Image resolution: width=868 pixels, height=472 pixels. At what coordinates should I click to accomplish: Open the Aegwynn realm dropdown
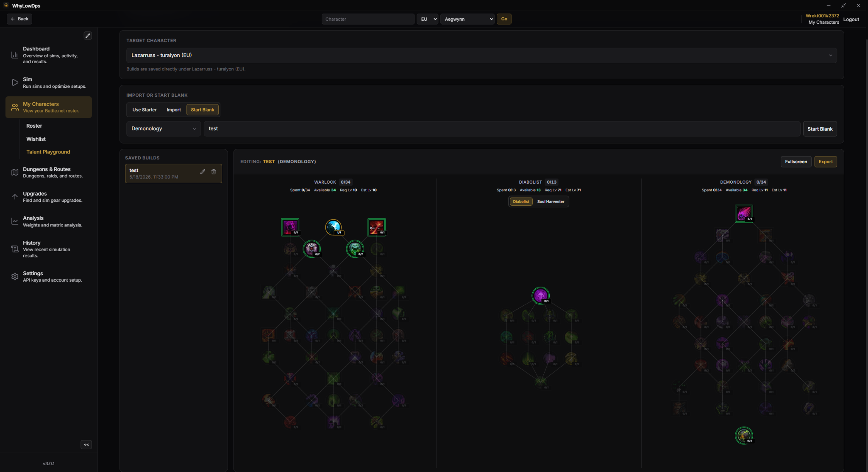click(467, 19)
